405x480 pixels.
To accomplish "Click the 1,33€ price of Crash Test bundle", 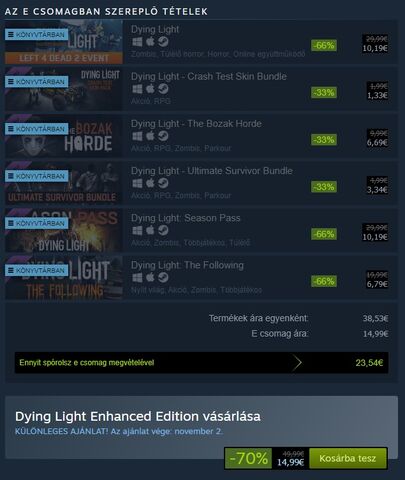I will (377, 96).
